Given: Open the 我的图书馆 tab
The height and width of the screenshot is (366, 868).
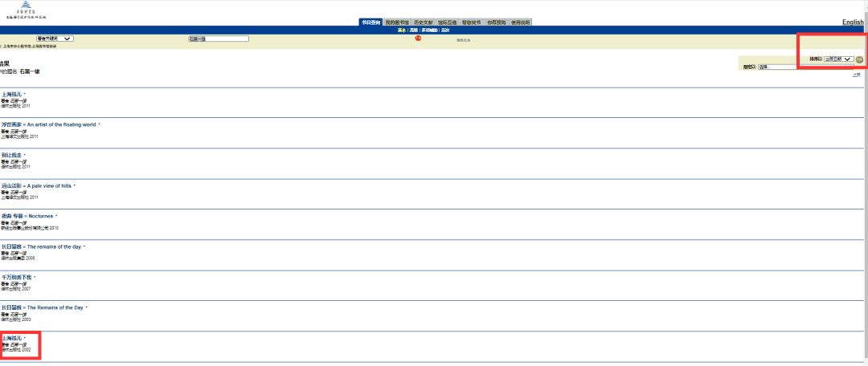Looking at the screenshot, I should coord(397,22).
